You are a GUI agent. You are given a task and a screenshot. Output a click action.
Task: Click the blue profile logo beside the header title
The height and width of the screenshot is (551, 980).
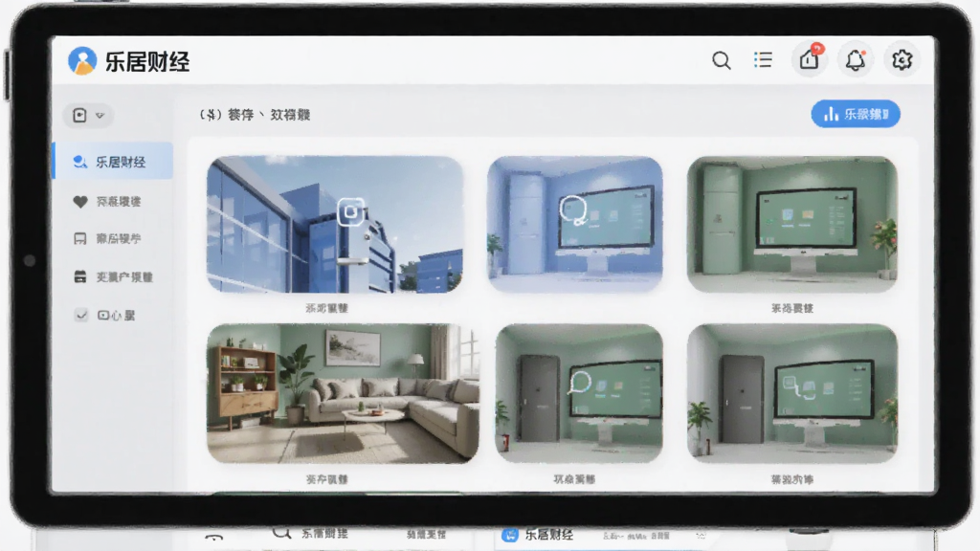pyautogui.click(x=82, y=60)
